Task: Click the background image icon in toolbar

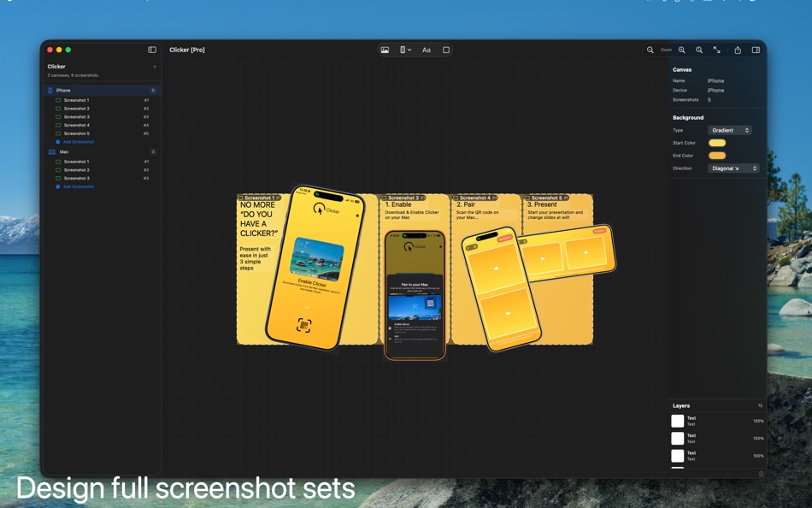Action: coord(385,50)
